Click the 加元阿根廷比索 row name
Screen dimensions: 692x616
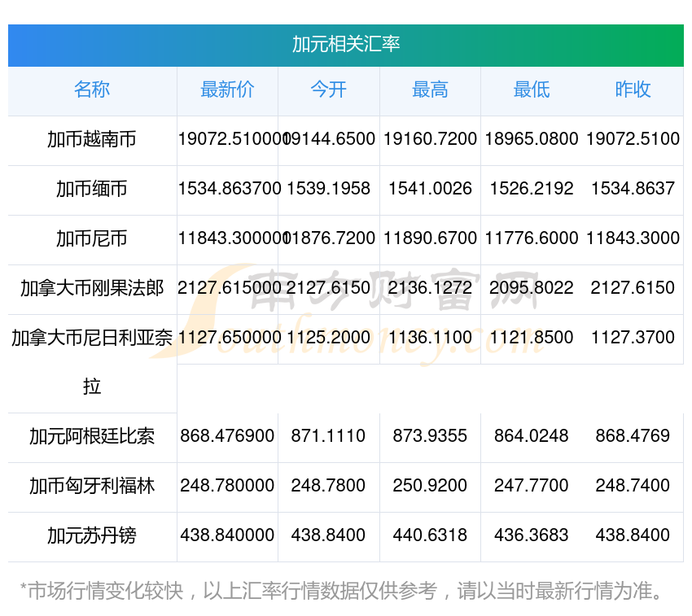[x=92, y=436]
